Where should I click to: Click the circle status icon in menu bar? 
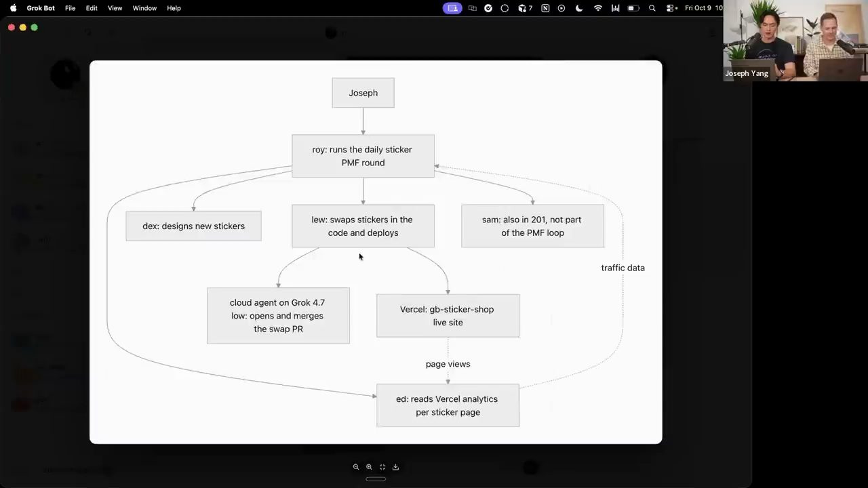pyautogui.click(x=505, y=8)
